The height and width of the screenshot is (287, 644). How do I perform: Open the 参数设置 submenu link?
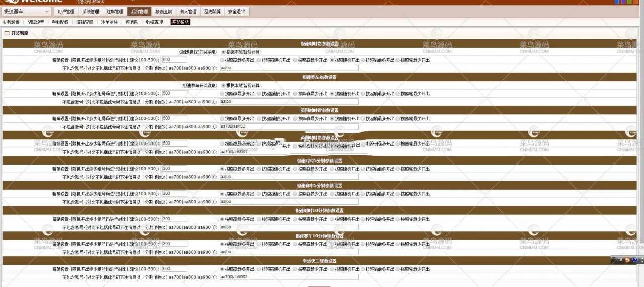[11, 22]
